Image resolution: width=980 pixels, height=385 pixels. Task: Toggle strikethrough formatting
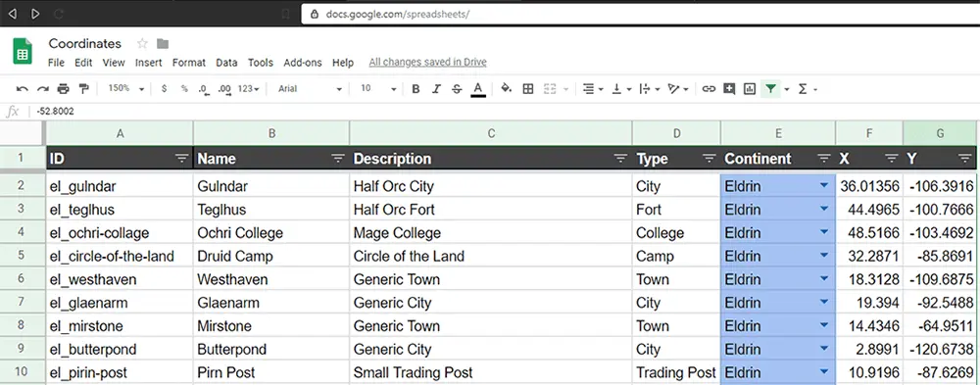[x=457, y=89]
